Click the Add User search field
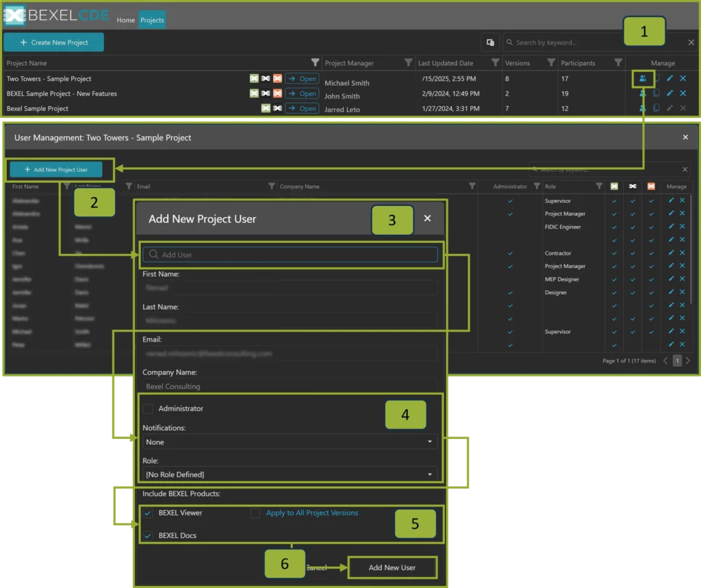 290,255
